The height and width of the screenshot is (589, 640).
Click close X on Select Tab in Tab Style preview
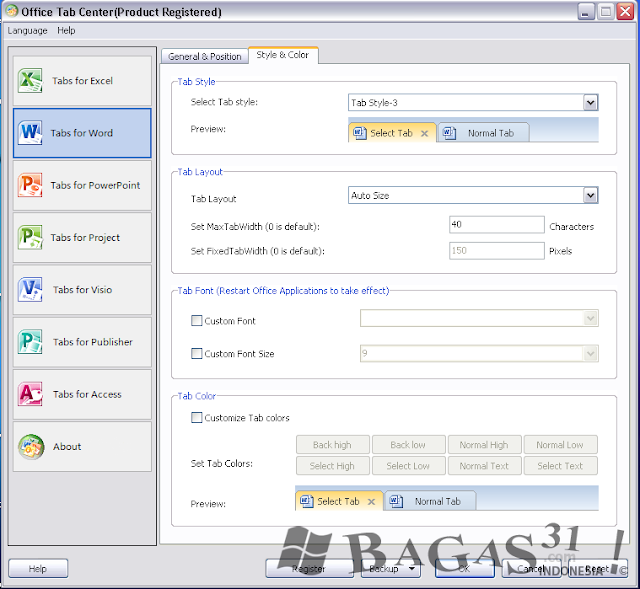424,133
